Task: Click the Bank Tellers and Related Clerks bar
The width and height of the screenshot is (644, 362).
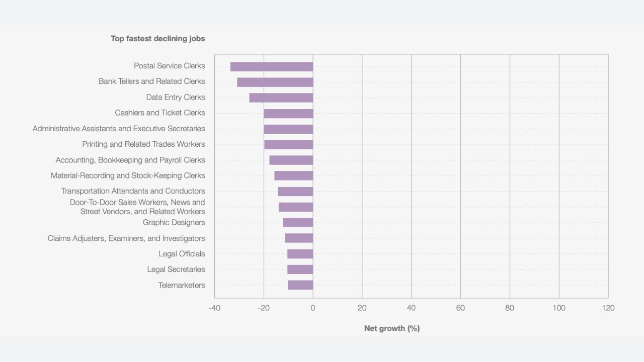Action: 275,82
